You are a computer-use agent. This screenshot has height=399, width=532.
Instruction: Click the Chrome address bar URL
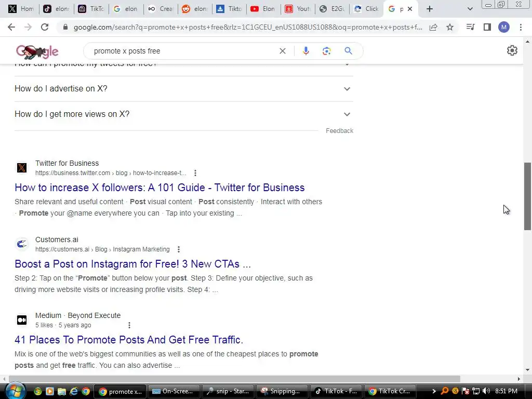click(x=248, y=27)
